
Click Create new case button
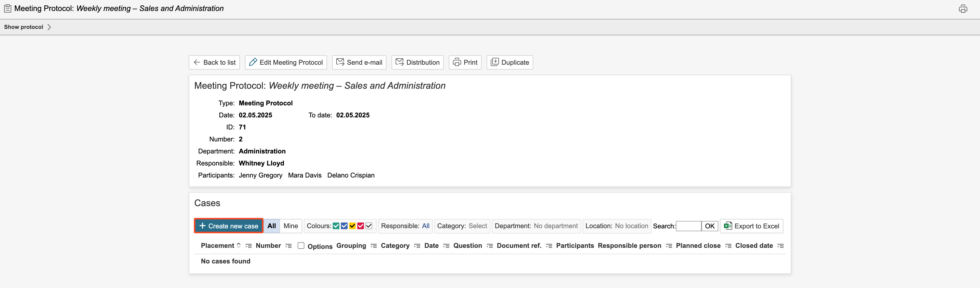click(229, 226)
